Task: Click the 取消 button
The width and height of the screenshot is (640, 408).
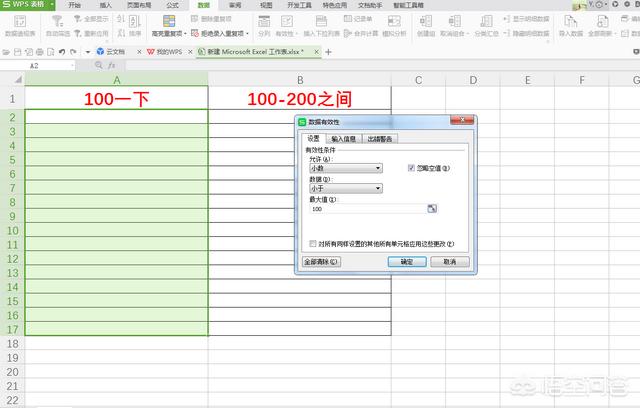Action: click(x=450, y=262)
